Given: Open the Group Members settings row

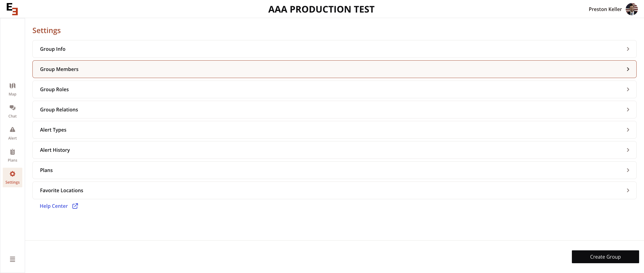Looking at the screenshot, I should [x=334, y=69].
